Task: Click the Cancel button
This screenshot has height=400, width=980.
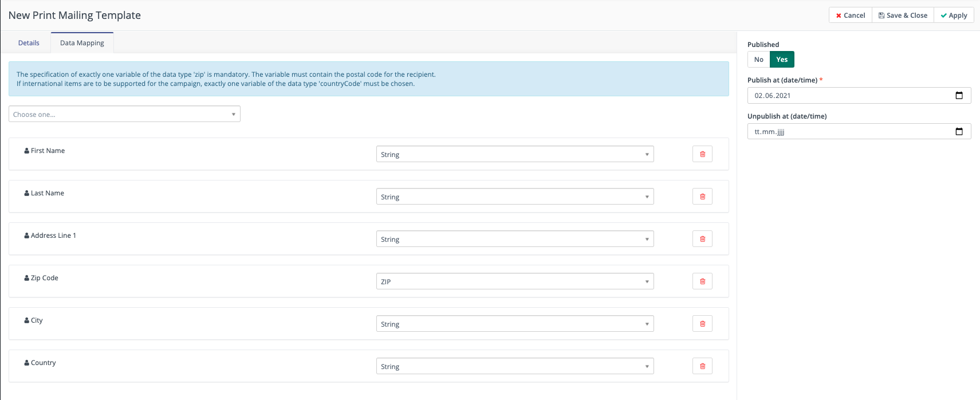Action: 850,15
